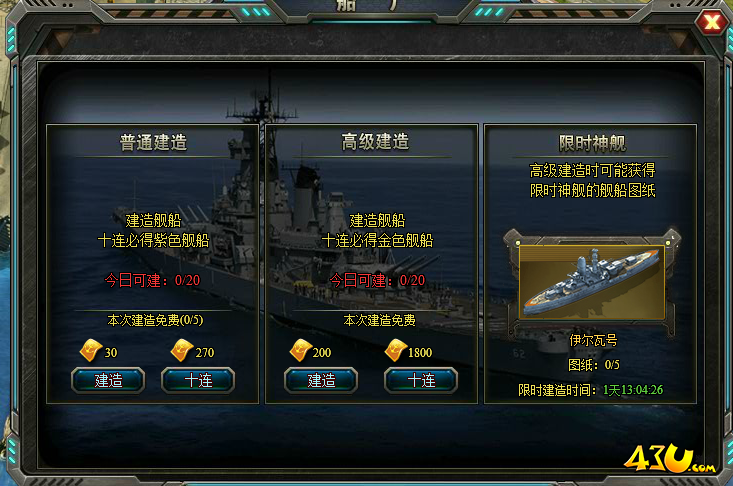Click 建造 button under 普通建造
The height and width of the screenshot is (486, 733).
[x=108, y=380]
